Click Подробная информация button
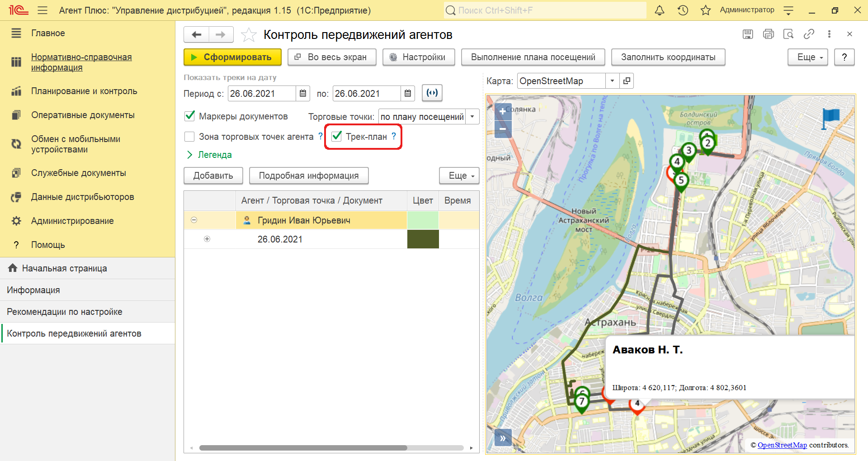 coord(309,176)
